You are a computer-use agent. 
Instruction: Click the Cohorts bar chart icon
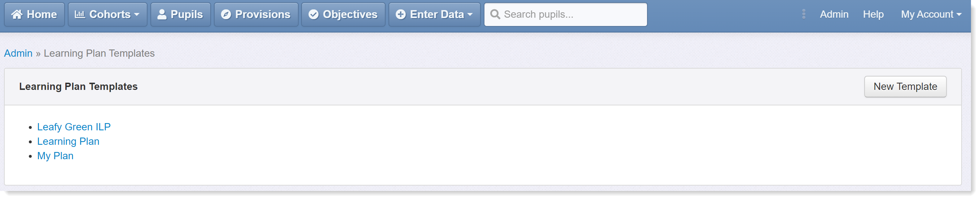79,14
